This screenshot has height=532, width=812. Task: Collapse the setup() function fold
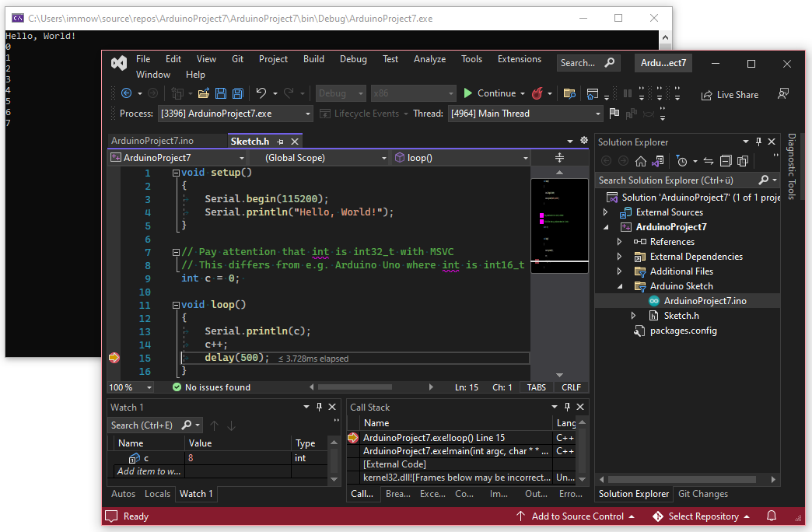pos(176,173)
